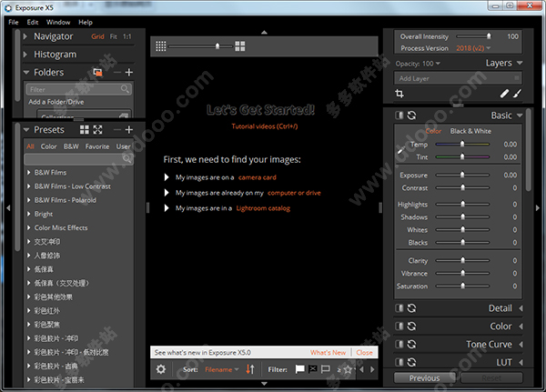This screenshot has height=392, width=546.
Task: Open What's New link
Action: click(x=328, y=352)
